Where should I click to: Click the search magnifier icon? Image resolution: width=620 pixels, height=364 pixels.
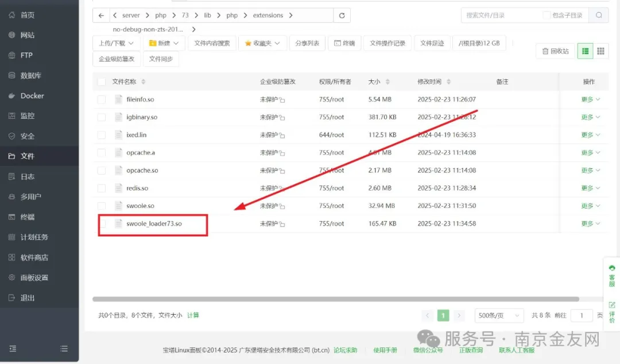coord(599,16)
